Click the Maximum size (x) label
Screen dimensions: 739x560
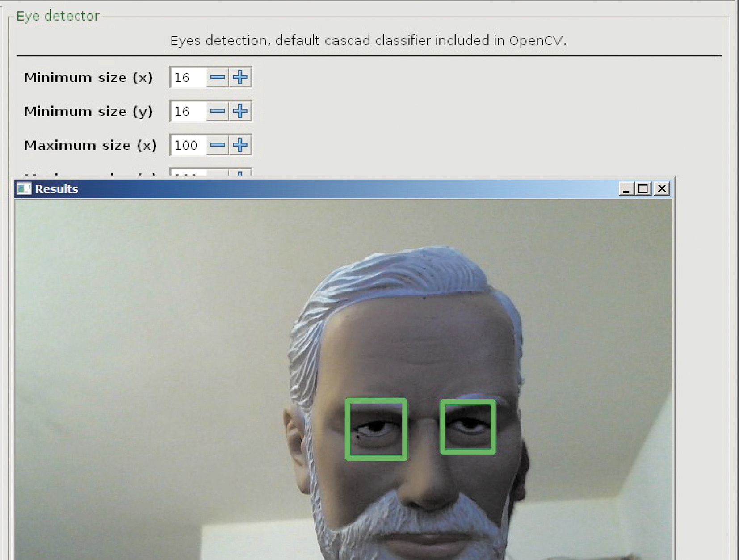(90, 146)
